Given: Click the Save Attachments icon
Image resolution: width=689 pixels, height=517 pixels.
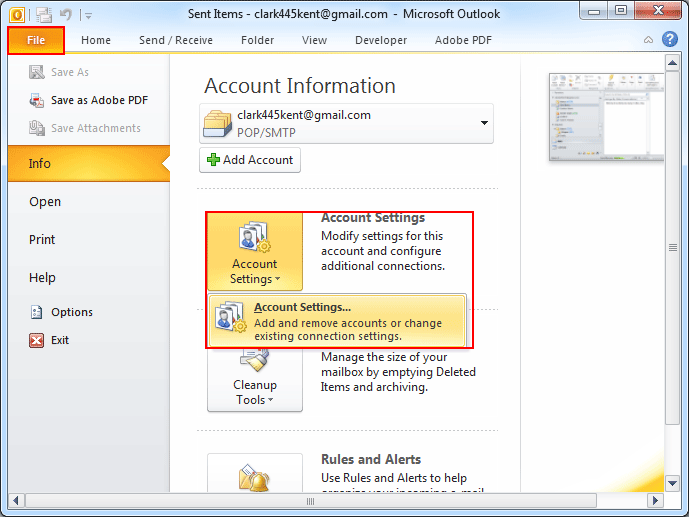Looking at the screenshot, I should (x=36, y=128).
